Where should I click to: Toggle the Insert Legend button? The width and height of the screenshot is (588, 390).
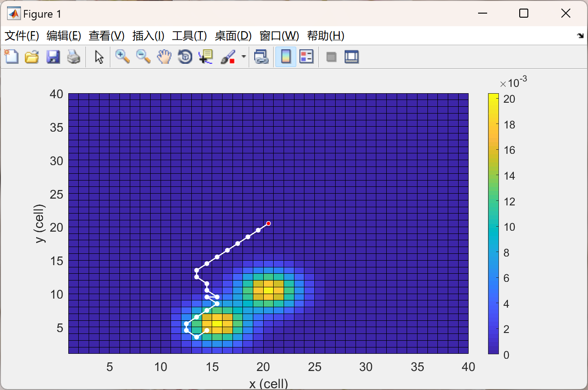pyautogui.click(x=306, y=57)
